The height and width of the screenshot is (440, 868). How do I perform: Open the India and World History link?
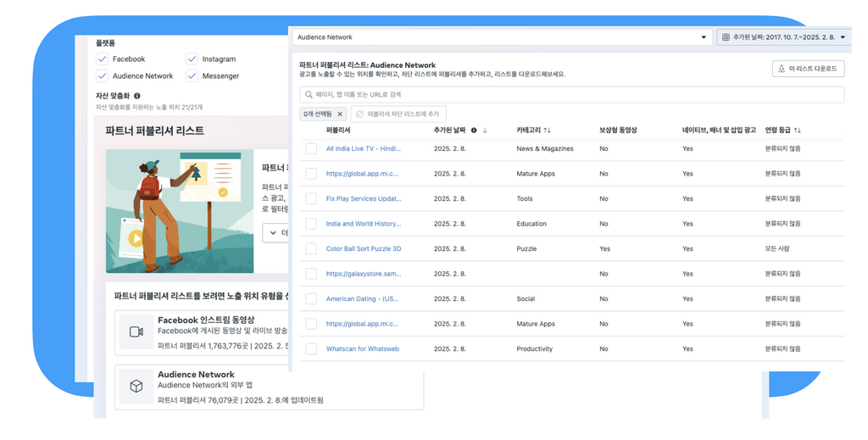pos(364,224)
